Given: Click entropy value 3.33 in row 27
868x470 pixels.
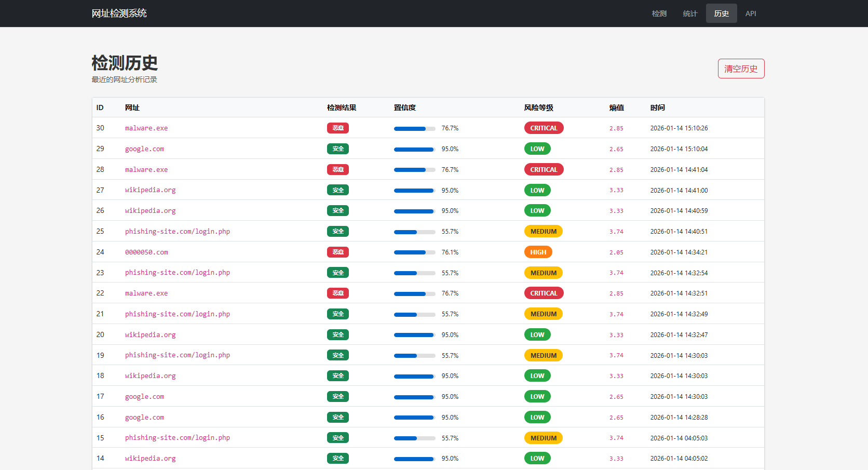Looking at the screenshot, I should click(x=616, y=190).
